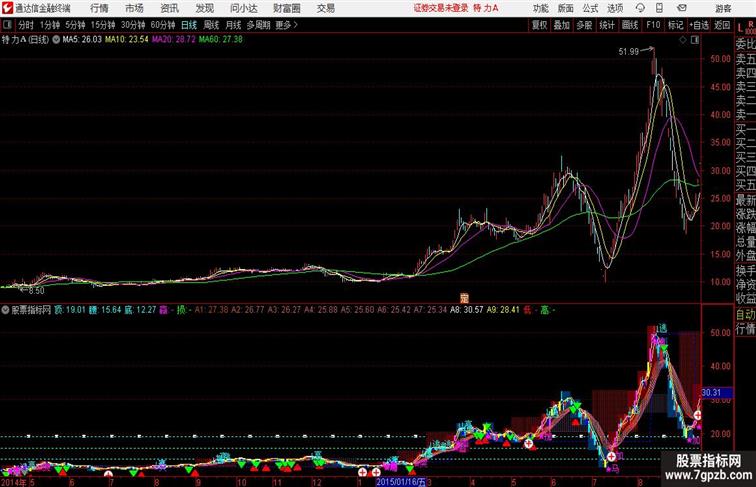756x487 pixels.
Task: Click the 2015/01/16 date marker on timeline
Action: [x=401, y=482]
